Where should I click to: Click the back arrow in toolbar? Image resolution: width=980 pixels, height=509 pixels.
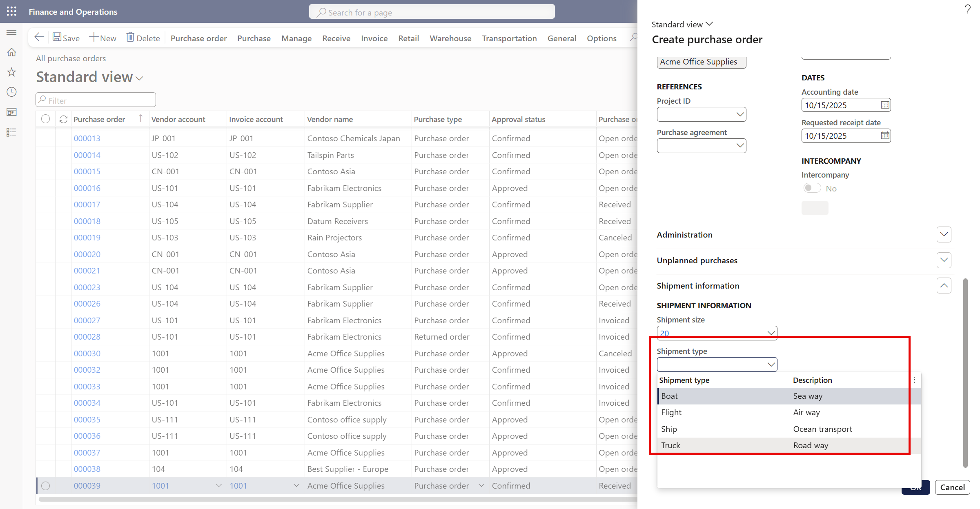tap(39, 38)
